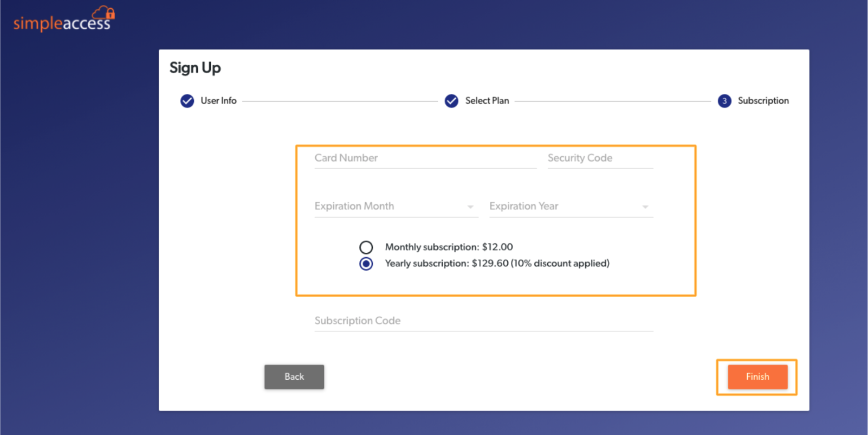Image resolution: width=868 pixels, height=435 pixels.
Task: Click the Subscription step number 3 icon
Action: tap(724, 101)
